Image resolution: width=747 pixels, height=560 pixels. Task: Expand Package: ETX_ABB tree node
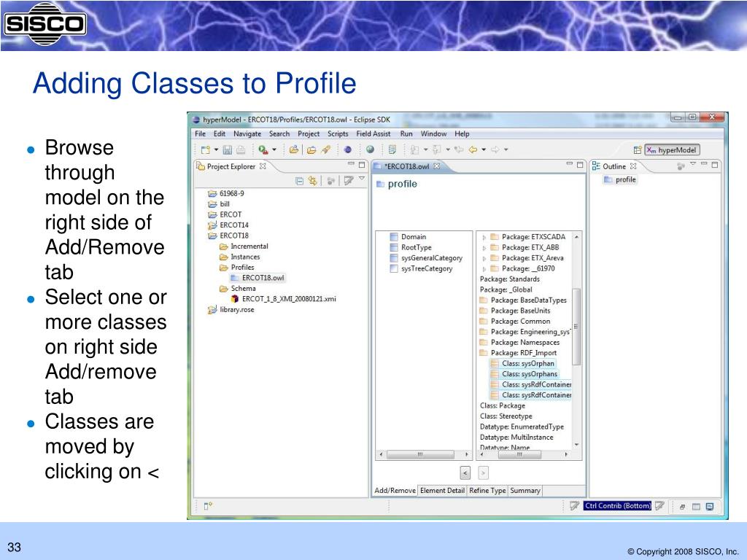point(484,248)
